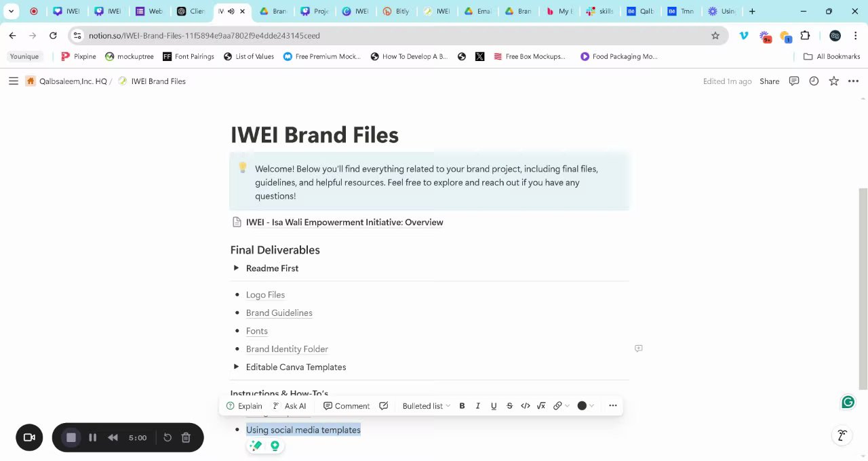This screenshot has width=868, height=461.
Task: Open the Logo Files link
Action: coord(265,295)
